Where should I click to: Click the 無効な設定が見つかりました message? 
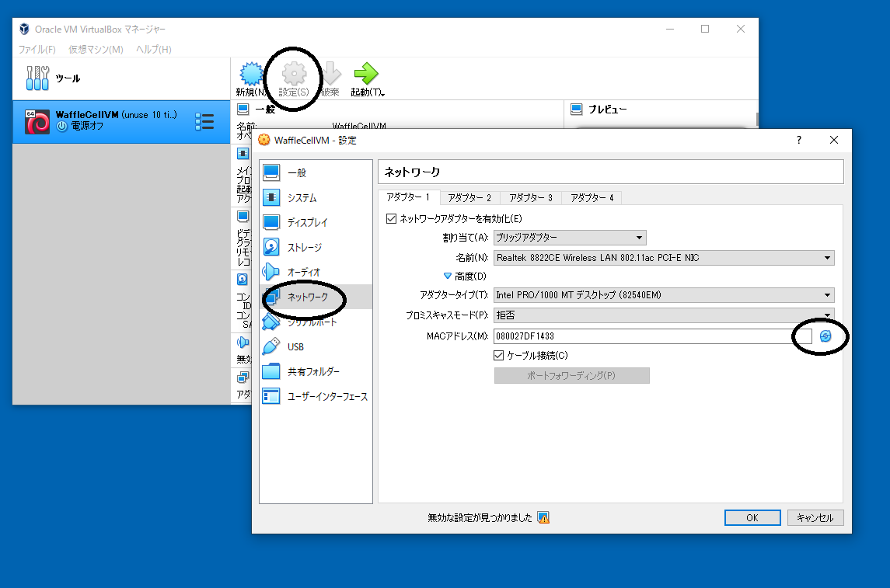point(480,517)
